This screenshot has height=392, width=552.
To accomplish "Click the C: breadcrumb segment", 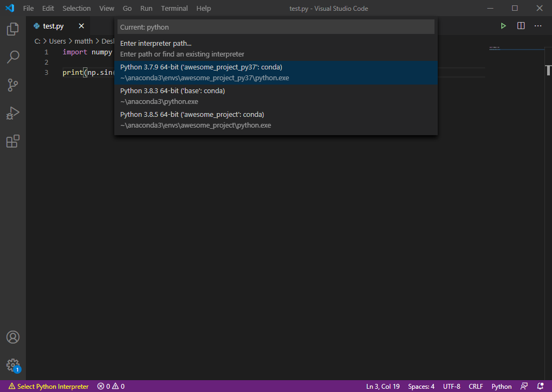I will pyautogui.click(x=37, y=41).
